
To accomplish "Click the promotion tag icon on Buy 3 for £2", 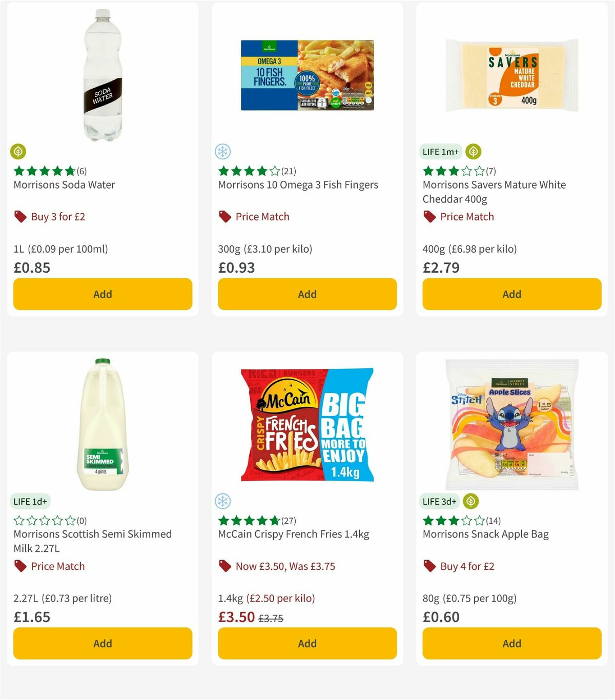I will [x=20, y=217].
